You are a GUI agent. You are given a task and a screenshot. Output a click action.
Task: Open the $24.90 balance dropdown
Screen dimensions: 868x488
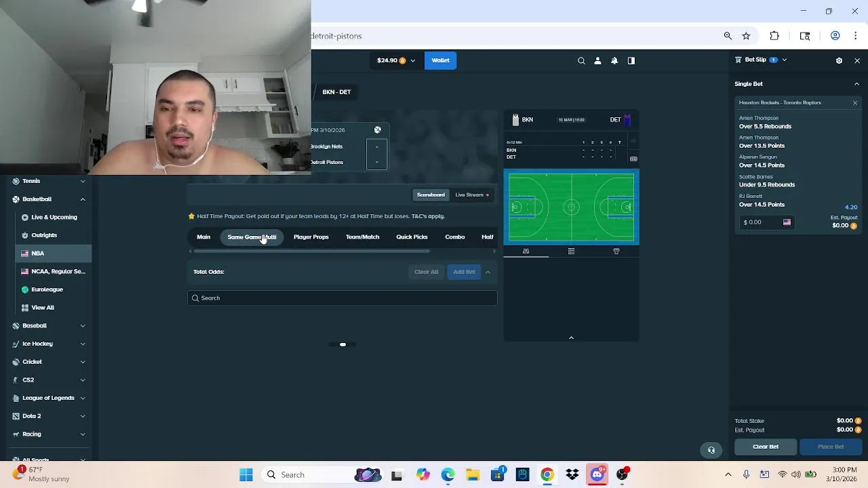(x=396, y=60)
